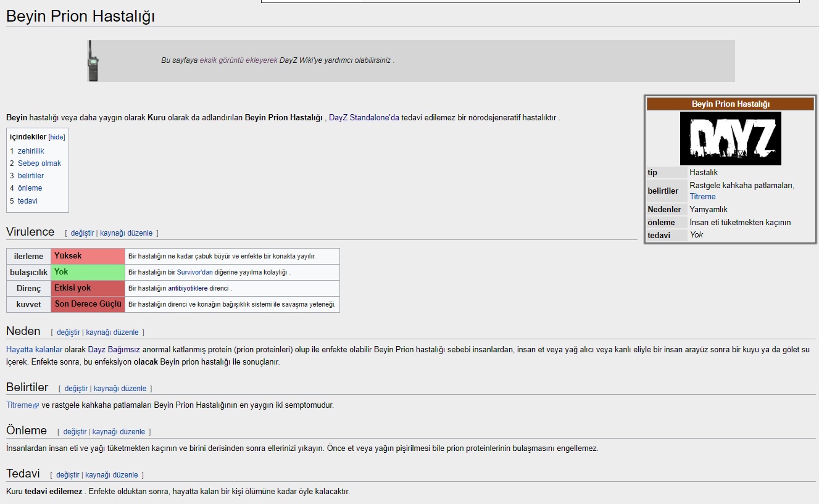Follow the DayZ Standalone'da link in the intro

click(x=364, y=117)
